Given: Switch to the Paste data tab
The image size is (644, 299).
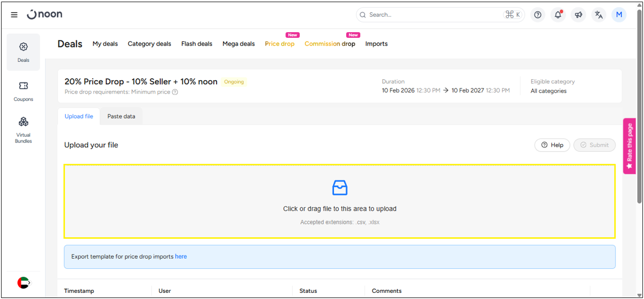Looking at the screenshot, I should coord(121,117).
